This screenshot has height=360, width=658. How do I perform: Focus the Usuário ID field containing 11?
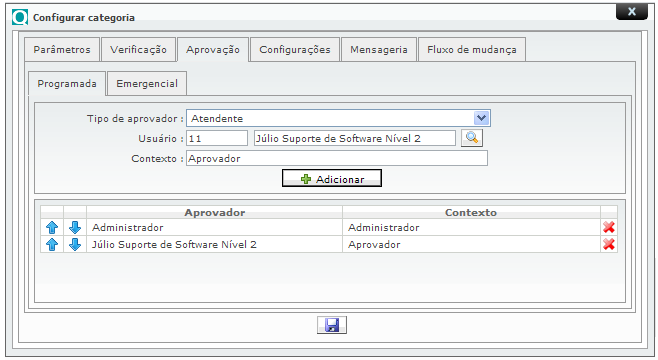(x=217, y=138)
